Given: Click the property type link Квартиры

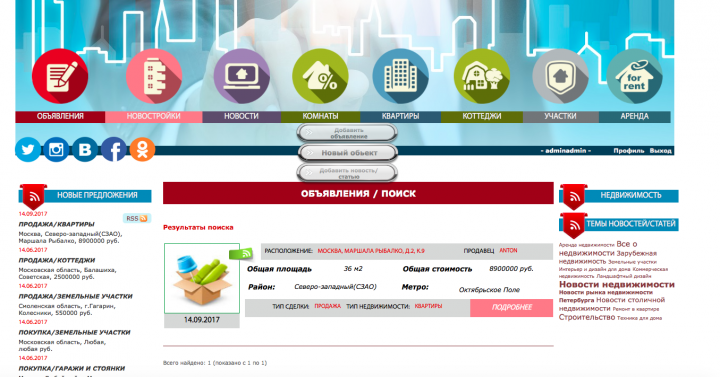Looking at the screenshot, I should (x=428, y=306).
